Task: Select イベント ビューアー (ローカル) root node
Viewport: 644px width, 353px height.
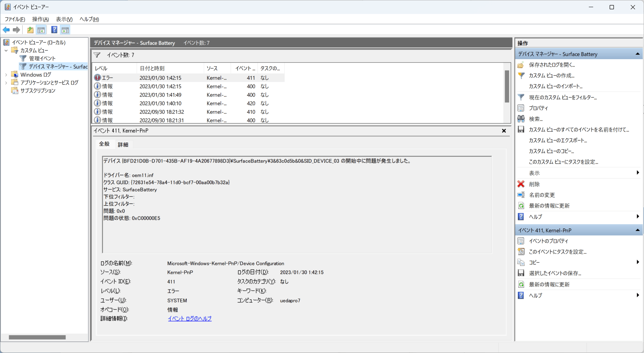Action: [x=39, y=43]
